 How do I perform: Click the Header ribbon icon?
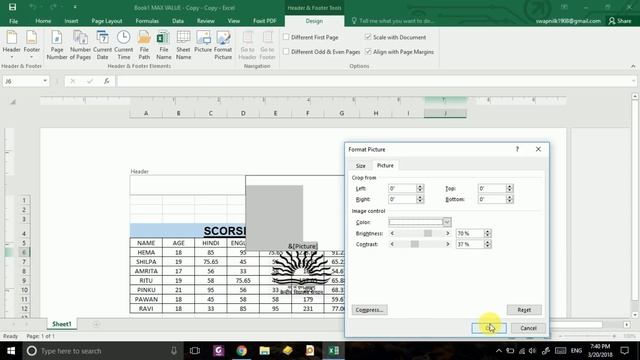[x=11, y=38]
